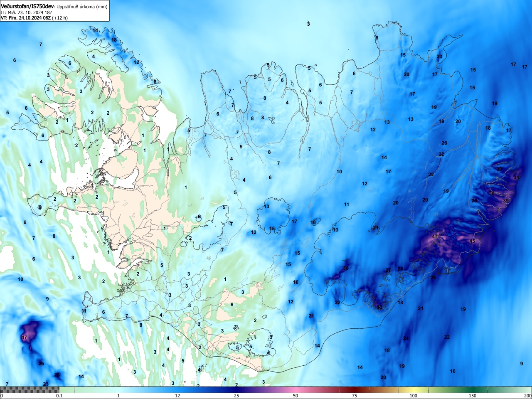Click the 34 precipitation value on the map

(x=516, y=177)
